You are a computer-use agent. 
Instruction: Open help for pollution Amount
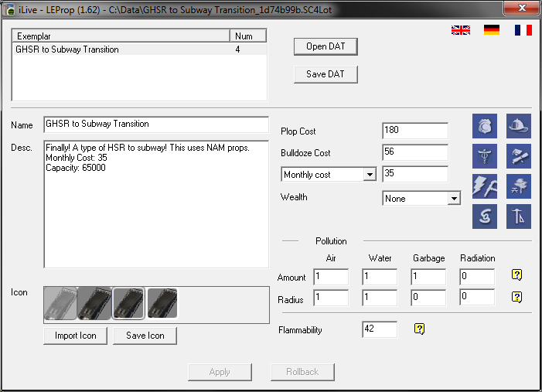[x=516, y=274]
